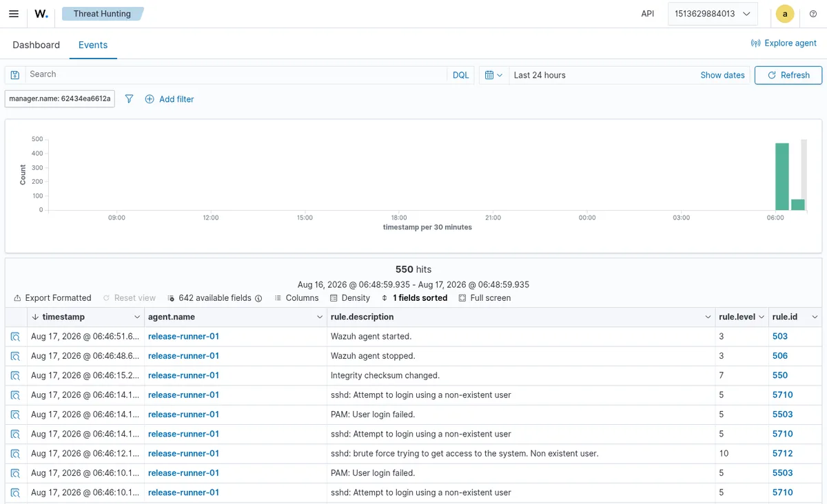
Task: Inspect the 'Integrity checksum changed.' row document
Action: 15,375
